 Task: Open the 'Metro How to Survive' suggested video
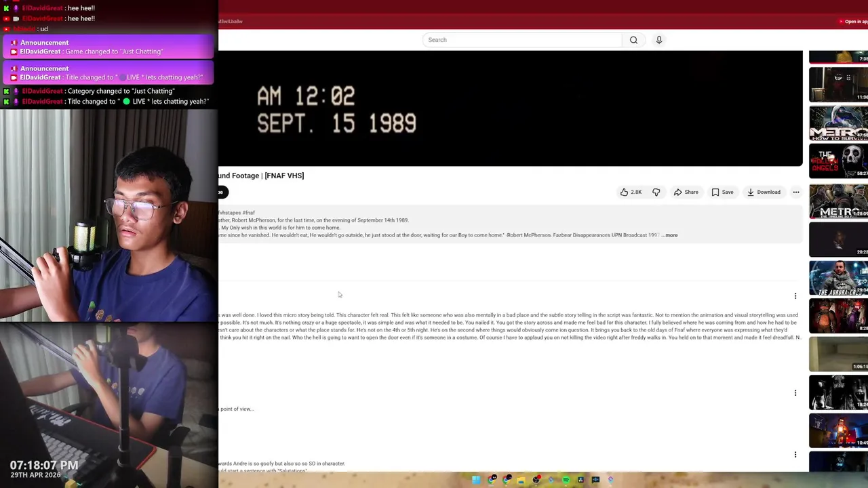pyautogui.click(x=838, y=123)
